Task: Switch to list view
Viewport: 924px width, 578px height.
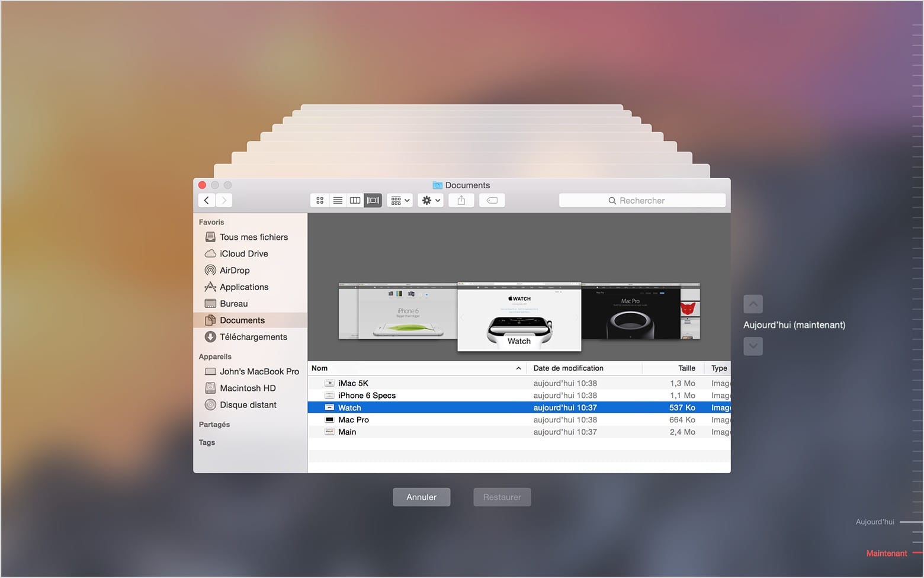Action: click(338, 200)
